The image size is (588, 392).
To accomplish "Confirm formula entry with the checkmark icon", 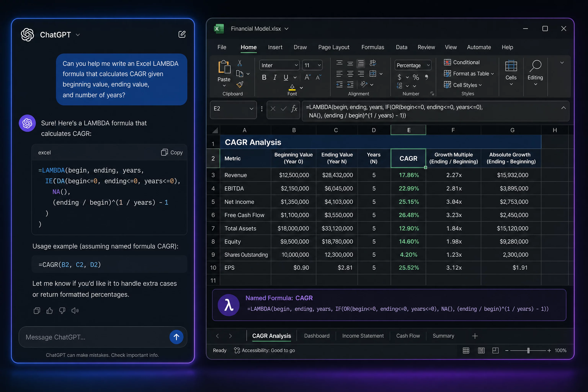I will pos(283,109).
